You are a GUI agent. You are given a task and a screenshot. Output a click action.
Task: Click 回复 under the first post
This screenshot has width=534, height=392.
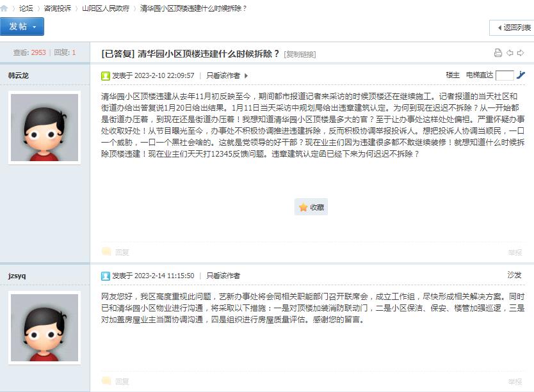pyautogui.click(x=122, y=252)
